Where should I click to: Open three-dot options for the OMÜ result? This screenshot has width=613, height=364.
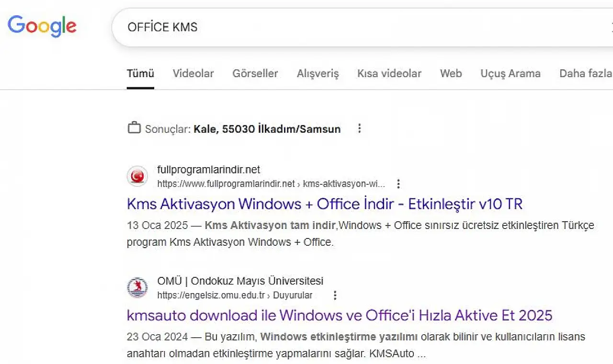coord(335,295)
